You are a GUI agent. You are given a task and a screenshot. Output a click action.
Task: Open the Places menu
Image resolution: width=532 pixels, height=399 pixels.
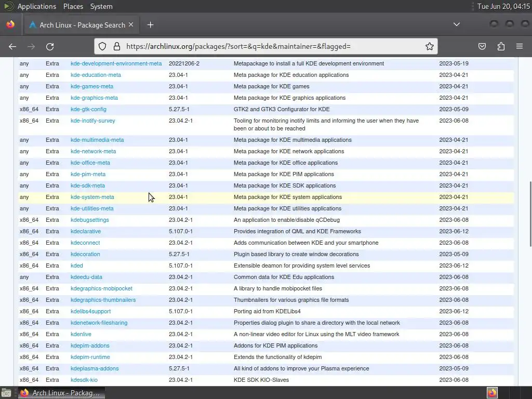pos(73,6)
